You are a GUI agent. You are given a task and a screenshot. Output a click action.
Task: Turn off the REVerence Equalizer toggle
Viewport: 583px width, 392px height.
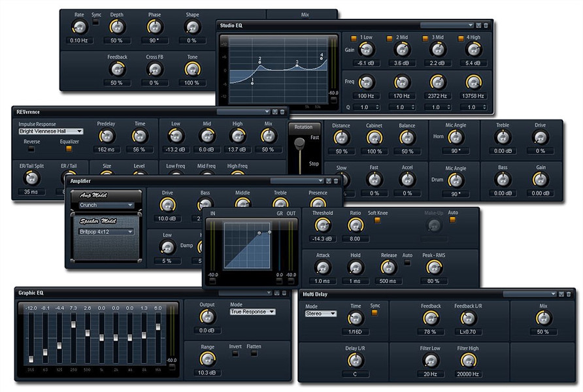[69, 149]
